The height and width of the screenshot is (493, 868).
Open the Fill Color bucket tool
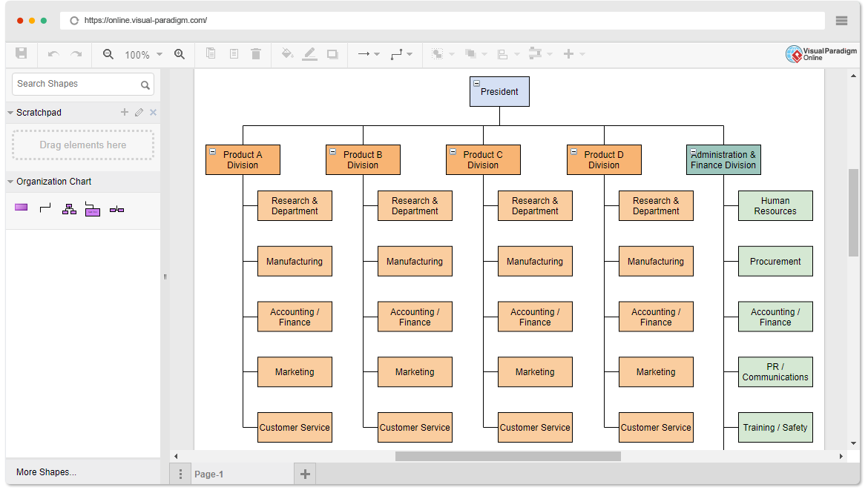[x=287, y=53]
